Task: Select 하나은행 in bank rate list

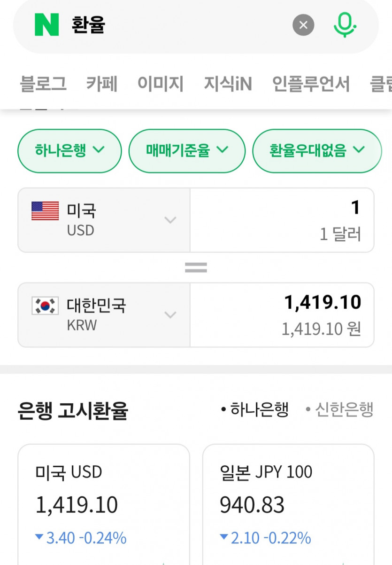Action: click(255, 410)
